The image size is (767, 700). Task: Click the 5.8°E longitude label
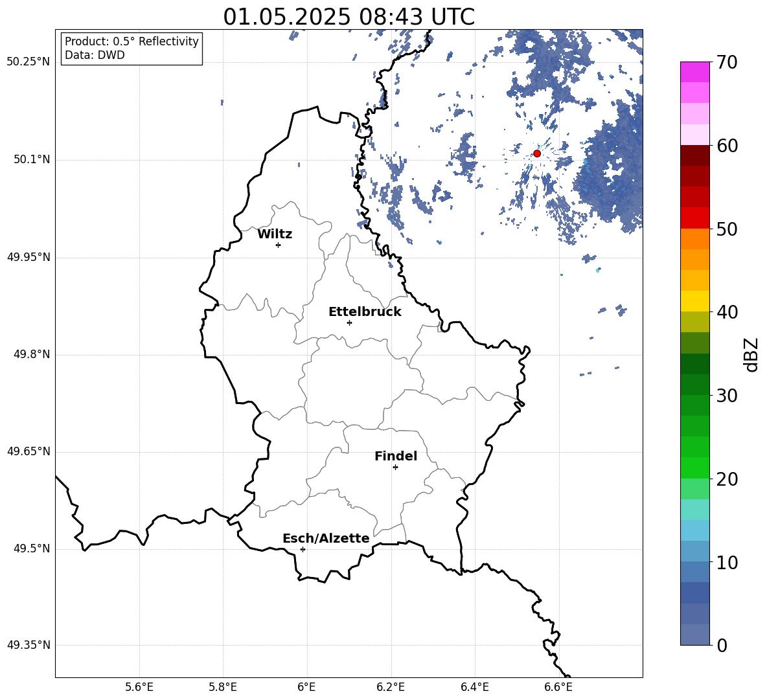pyautogui.click(x=223, y=687)
